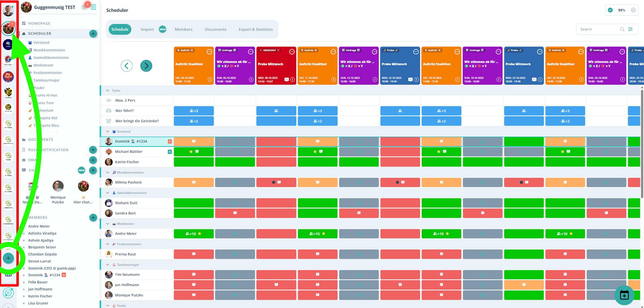Click into the Search input field
The height and width of the screenshot is (308, 644).
pyautogui.click(x=599, y=29)
